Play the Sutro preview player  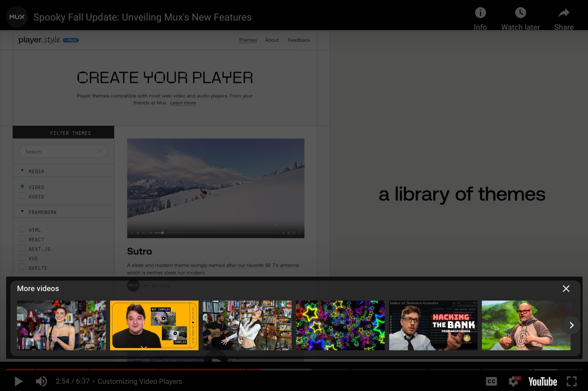(132, 233)
